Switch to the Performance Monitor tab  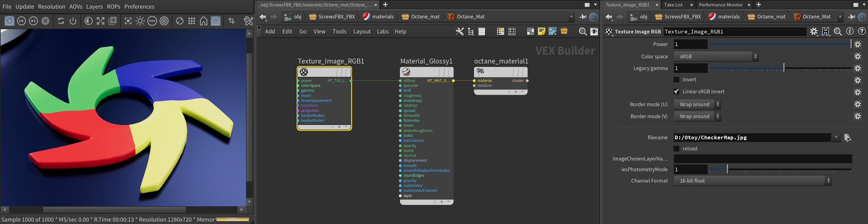(720, 5)
